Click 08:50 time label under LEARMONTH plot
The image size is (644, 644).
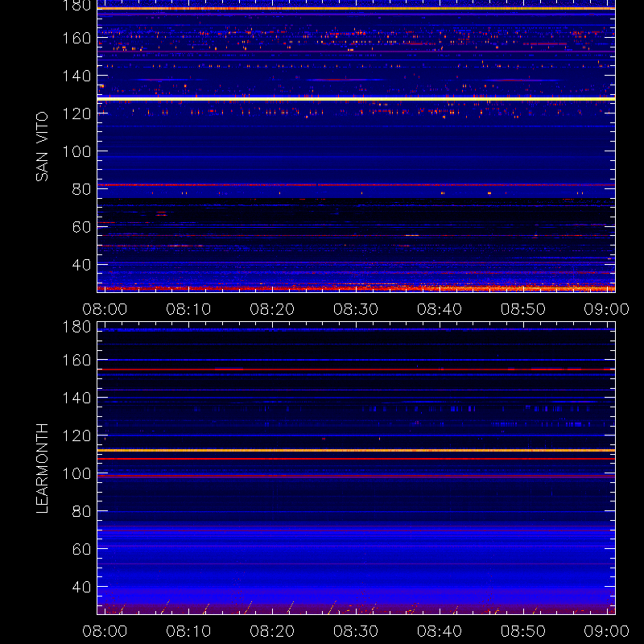[x=523, y=631]
